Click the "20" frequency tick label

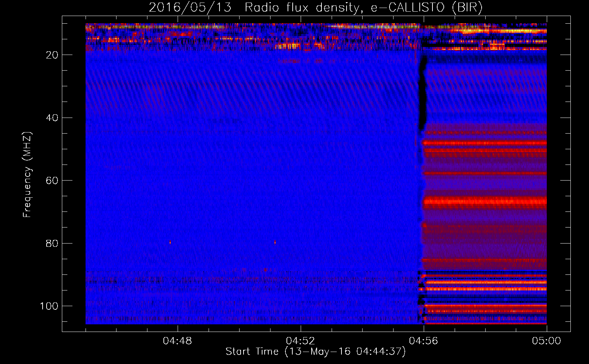tap(52, 55)
